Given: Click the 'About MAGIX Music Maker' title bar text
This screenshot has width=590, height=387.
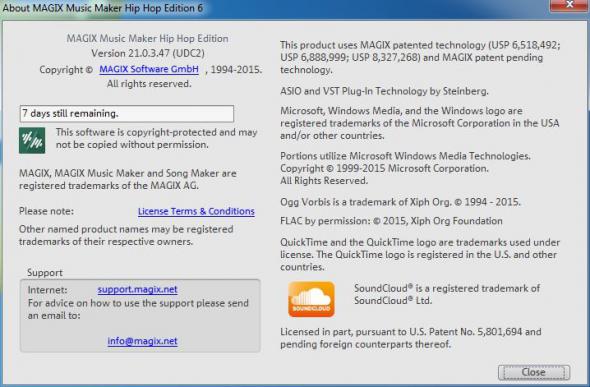Looking at the screenshot, I should coord(102,8).
